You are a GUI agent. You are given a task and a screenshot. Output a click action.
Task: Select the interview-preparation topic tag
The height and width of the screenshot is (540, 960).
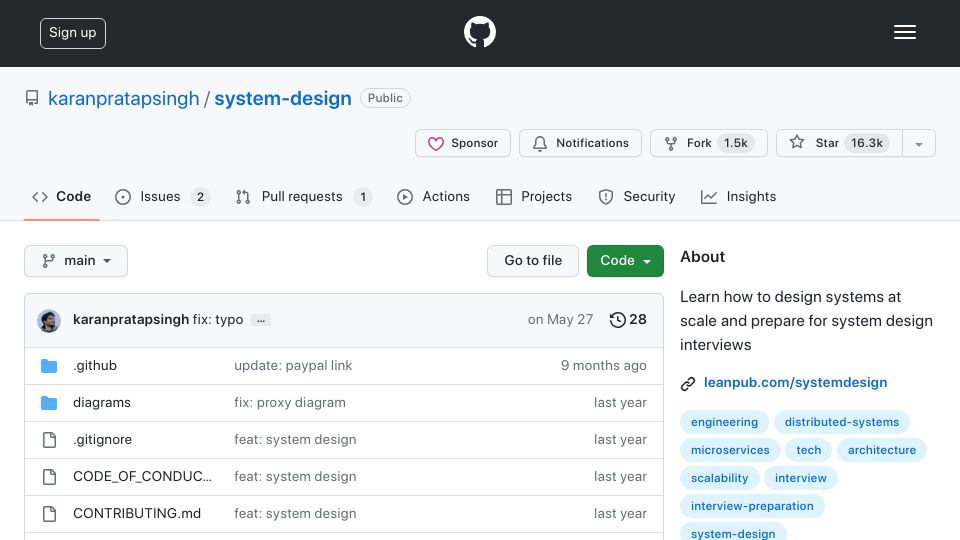tap(752, 506)
